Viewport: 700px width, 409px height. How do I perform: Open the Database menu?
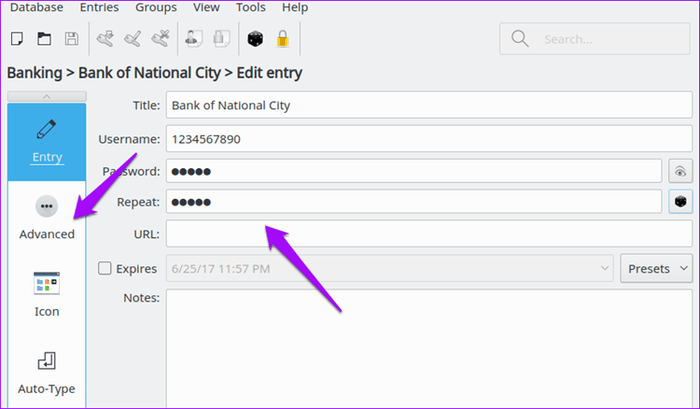pyautogui.click(x=37, y=7)
